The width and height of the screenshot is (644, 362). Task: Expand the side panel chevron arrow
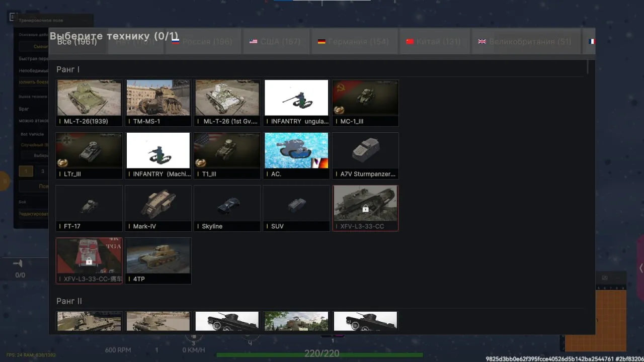640,268
